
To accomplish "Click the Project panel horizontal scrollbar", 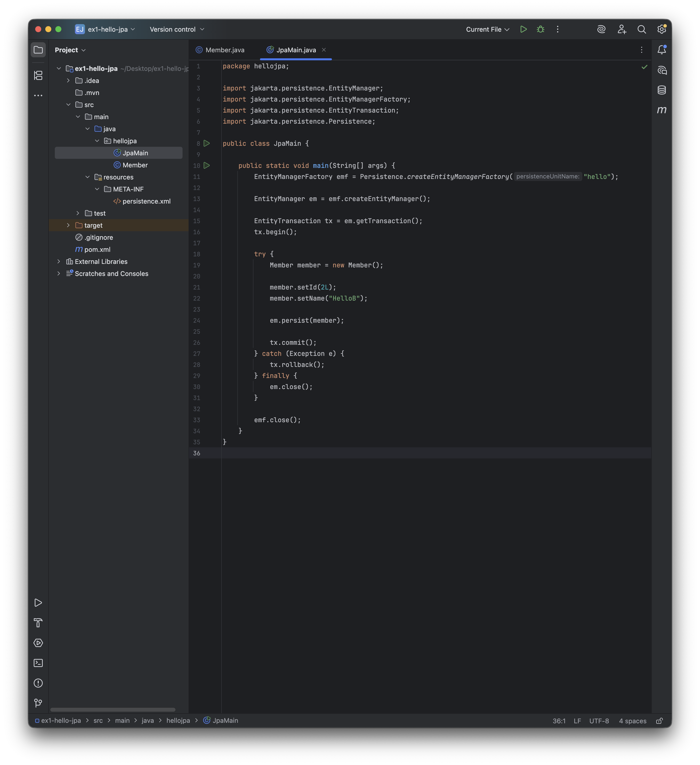I will coord(113,710).
